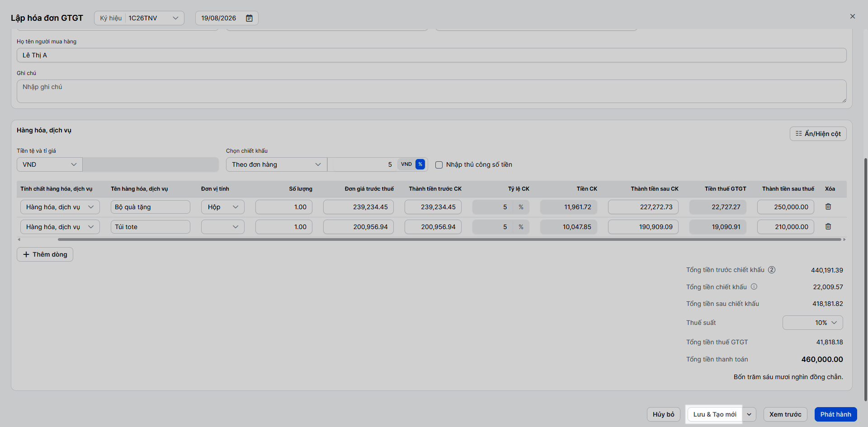Click quantity field of Túi tote row
868x427 pixels.
pos(284,227)
